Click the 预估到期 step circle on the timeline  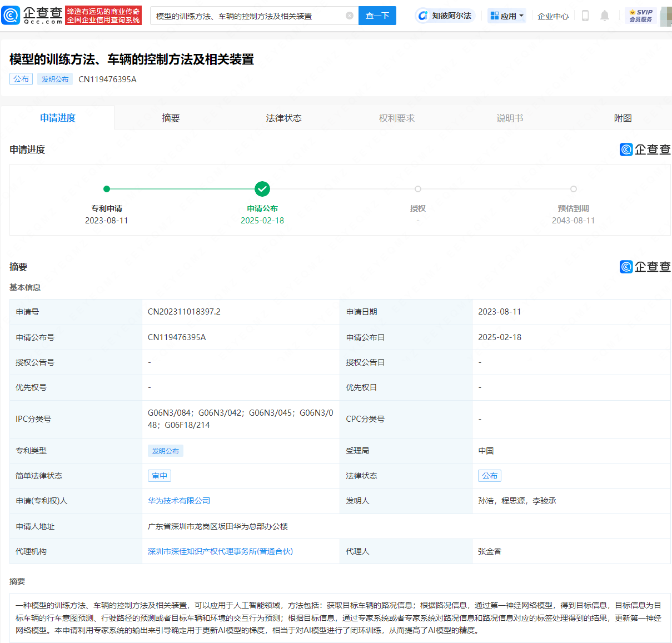[x=574, y=189]
